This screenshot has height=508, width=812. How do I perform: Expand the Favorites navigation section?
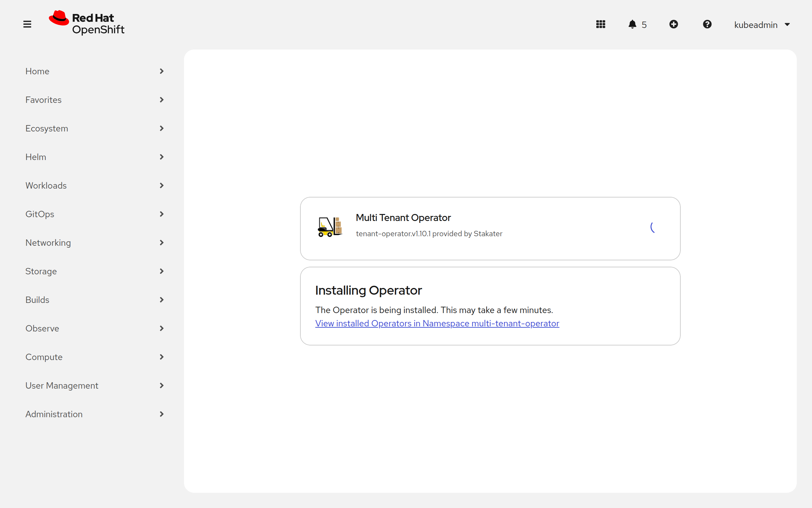(x=95, y=100)
